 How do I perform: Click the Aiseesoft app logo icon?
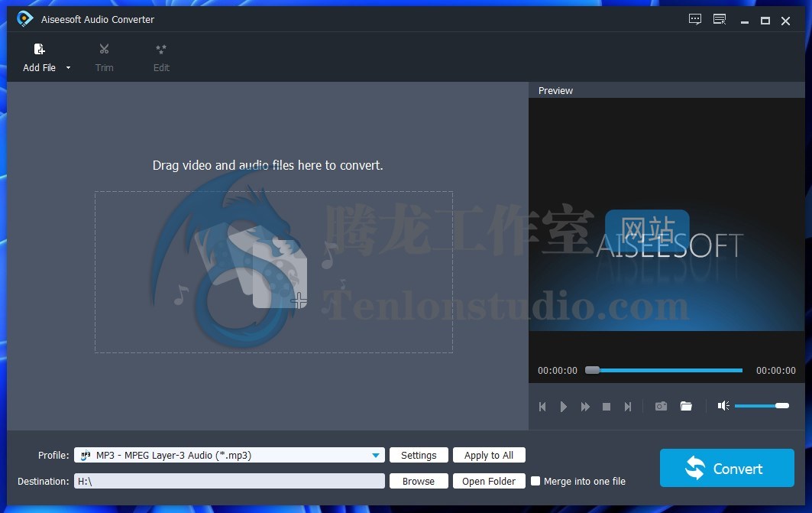click(x=24, y=19)
